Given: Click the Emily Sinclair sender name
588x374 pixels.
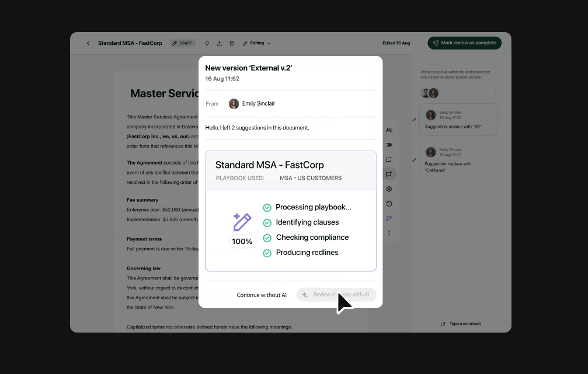Looking at the screenshot, I should point(258,103).
